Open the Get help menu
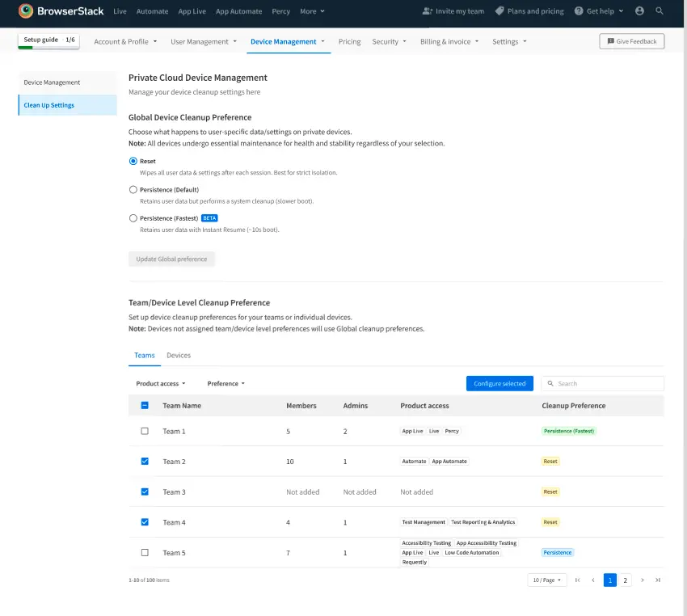687x616 pixels. click(x=597, y=11)
